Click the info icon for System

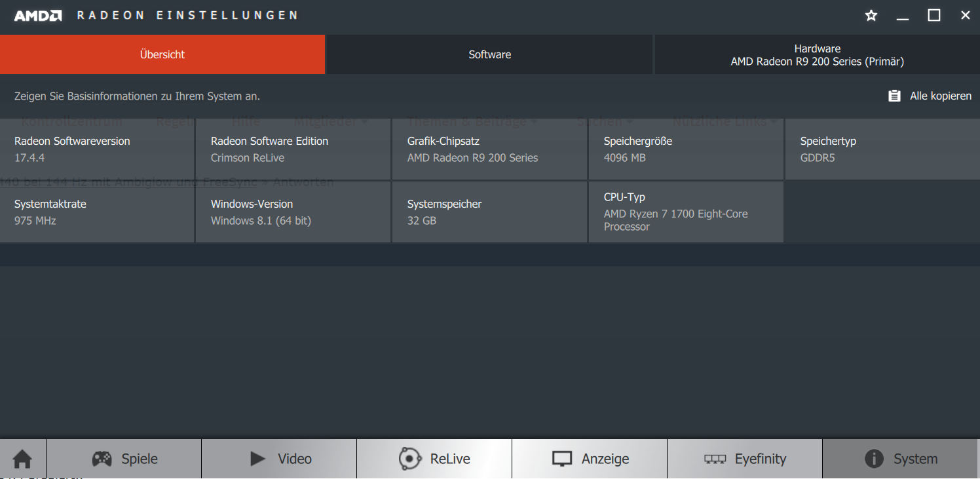coord(874,459)
